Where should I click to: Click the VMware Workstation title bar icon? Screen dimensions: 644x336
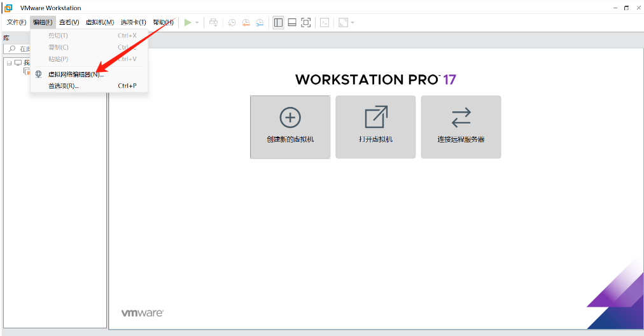[x=8, y=8]
